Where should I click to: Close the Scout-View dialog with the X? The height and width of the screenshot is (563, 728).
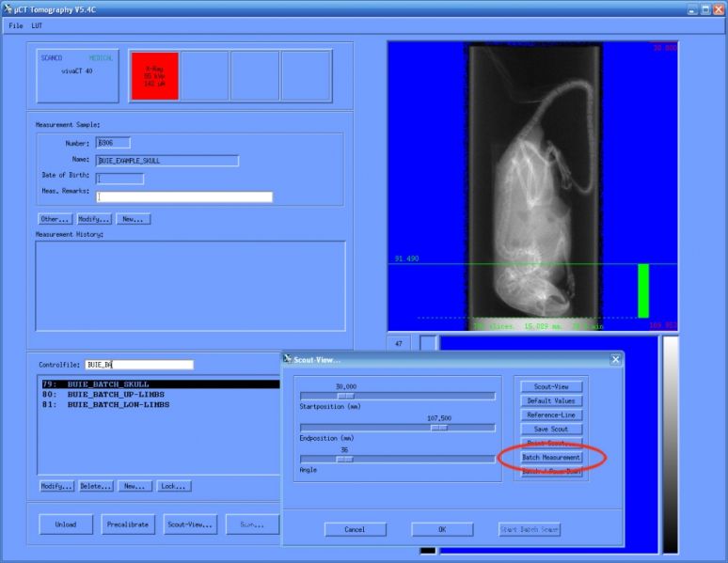pos(616,359)
